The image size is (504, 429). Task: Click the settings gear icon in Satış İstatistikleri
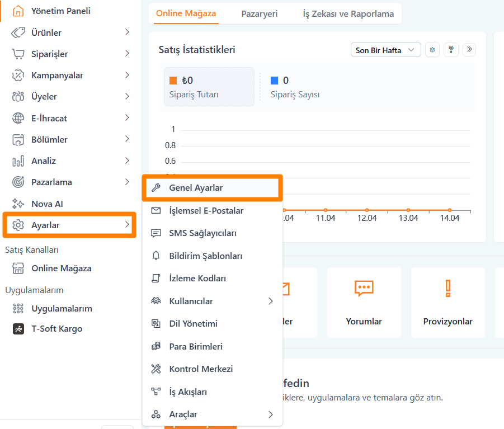pyautogui.click(x=432, y=50)
